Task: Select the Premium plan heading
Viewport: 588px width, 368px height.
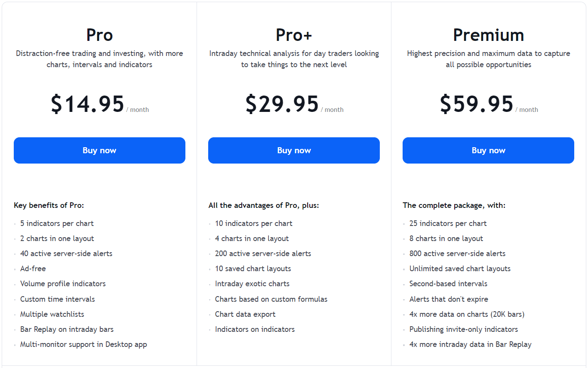Action: click(488, 35)
